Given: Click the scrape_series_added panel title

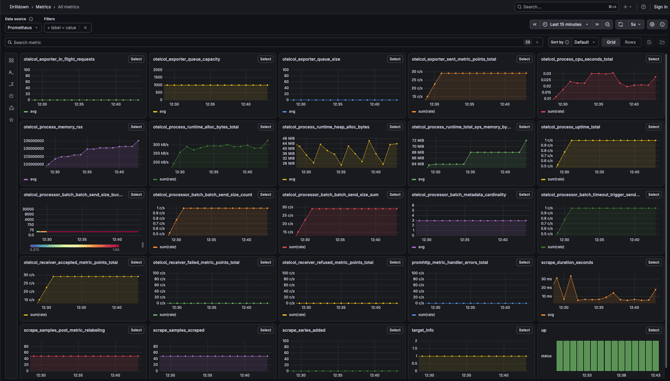Looking at the screenshot, I should [304, 330].
